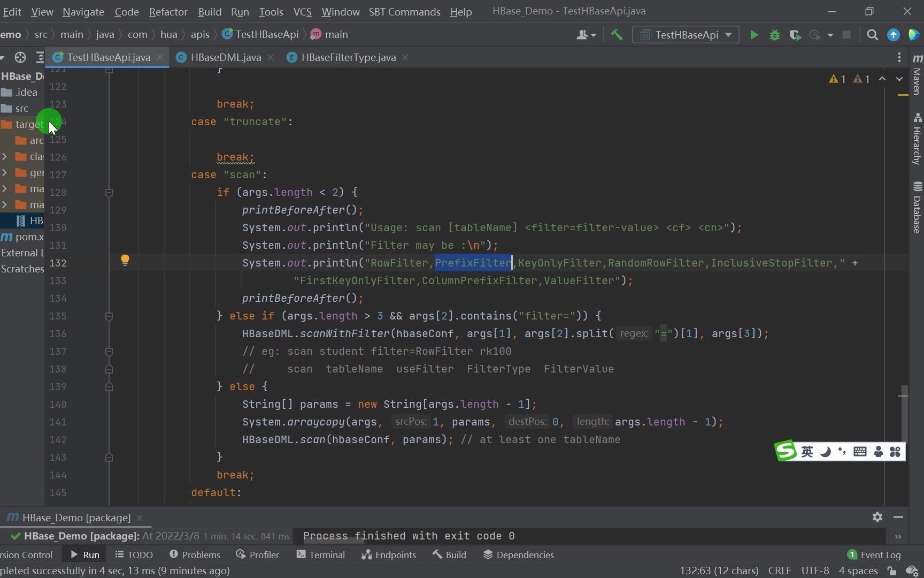Screen dimensions: 924x578
Task: Collapse the else-if fold marker at line 135
Action: point(109,316)
